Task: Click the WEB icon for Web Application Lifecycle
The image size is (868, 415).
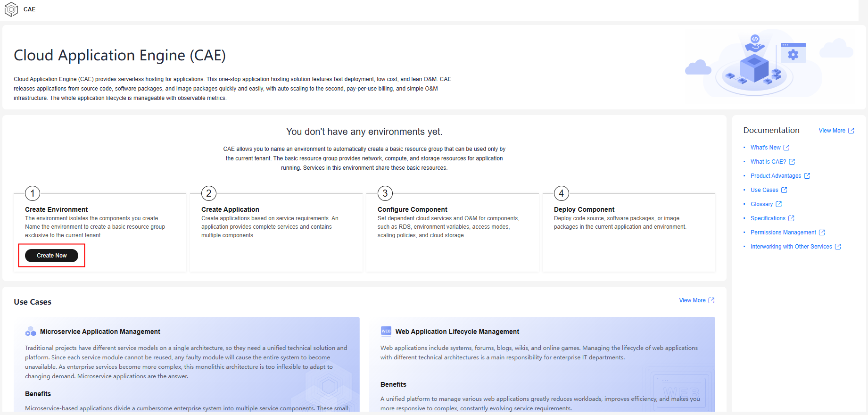Action: tap(386, 331)
